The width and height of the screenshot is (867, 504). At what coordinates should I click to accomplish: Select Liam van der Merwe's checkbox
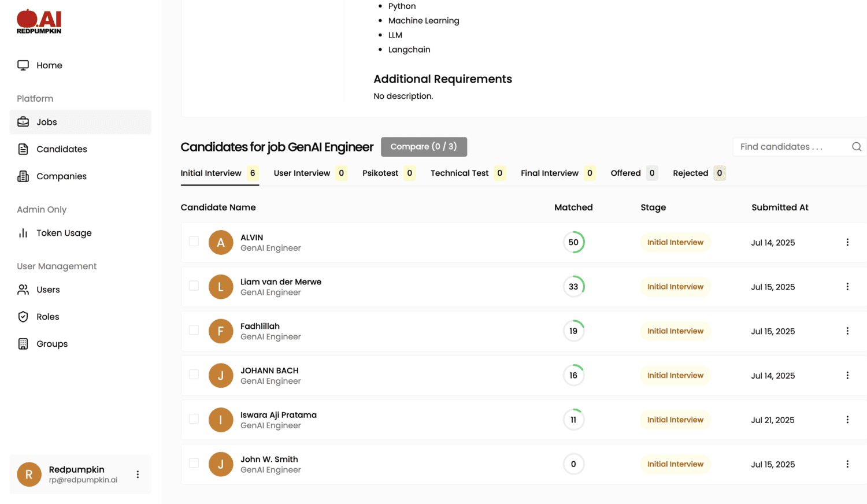pos(194,287)
